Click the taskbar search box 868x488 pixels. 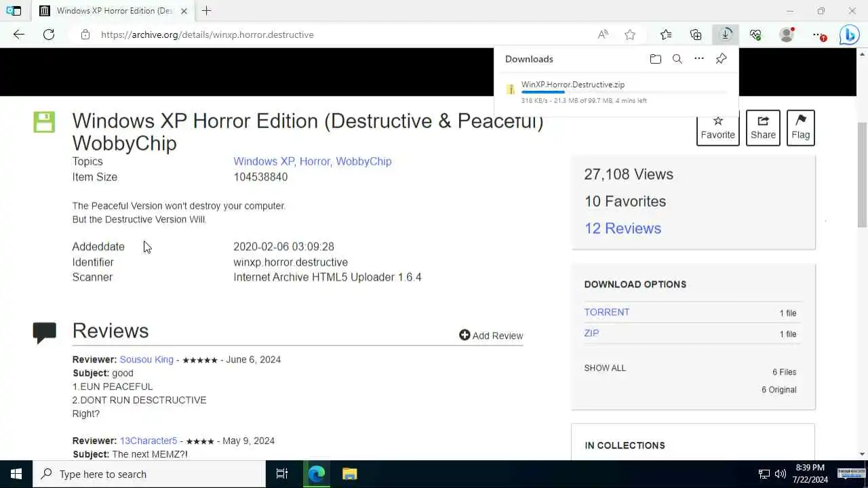[x=149, y=474]
